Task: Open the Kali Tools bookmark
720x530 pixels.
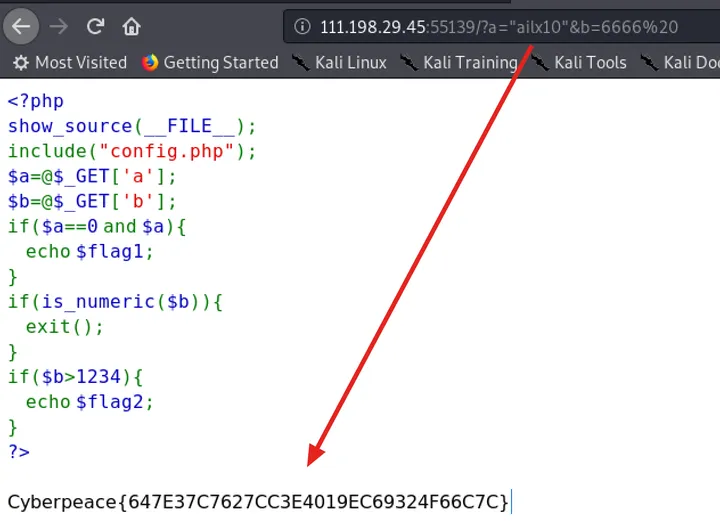Action: coord(579,62)
